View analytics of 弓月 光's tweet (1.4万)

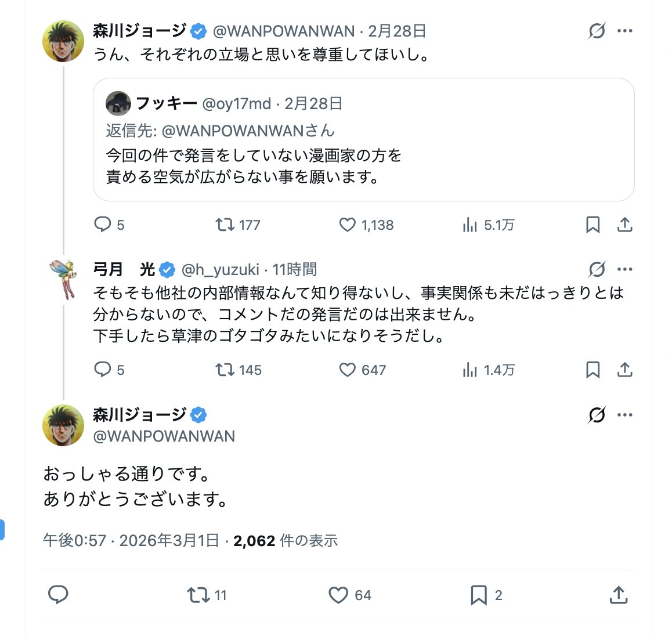coord(470,370)
